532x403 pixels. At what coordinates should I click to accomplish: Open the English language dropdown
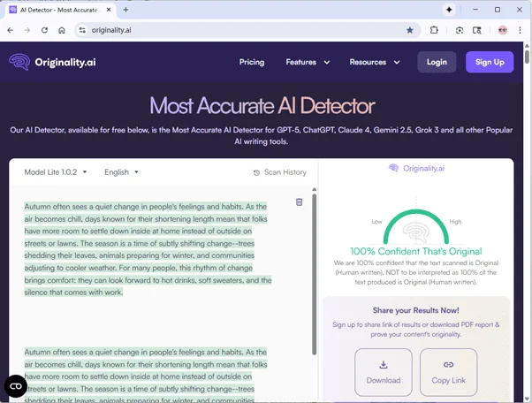(121, 172)
